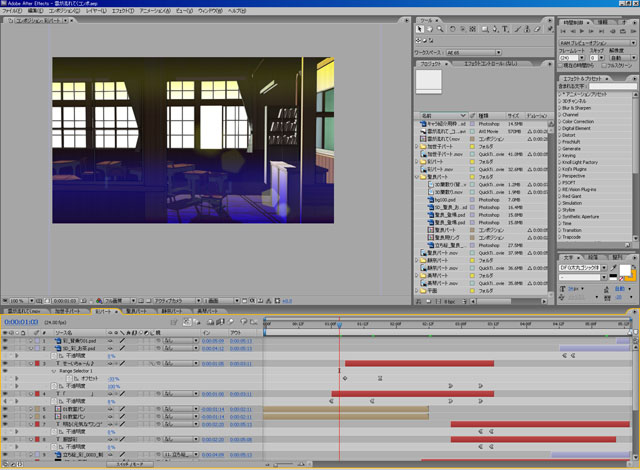
Task: Enable Frame Blending switch in timeline
Action: (220, 322)
